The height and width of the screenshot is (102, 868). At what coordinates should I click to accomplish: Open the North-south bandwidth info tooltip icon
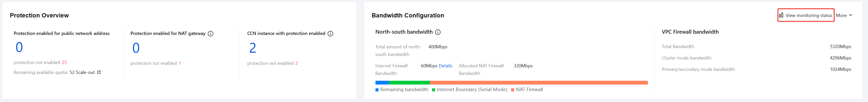pyautogui.click(x=438, y=32)
